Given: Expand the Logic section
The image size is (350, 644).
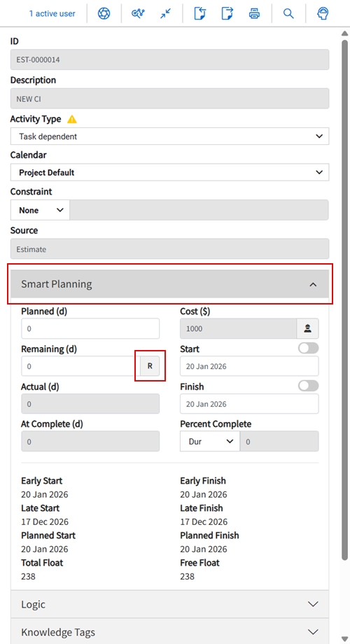Looking at the screenshot, I should coord(169,604).
